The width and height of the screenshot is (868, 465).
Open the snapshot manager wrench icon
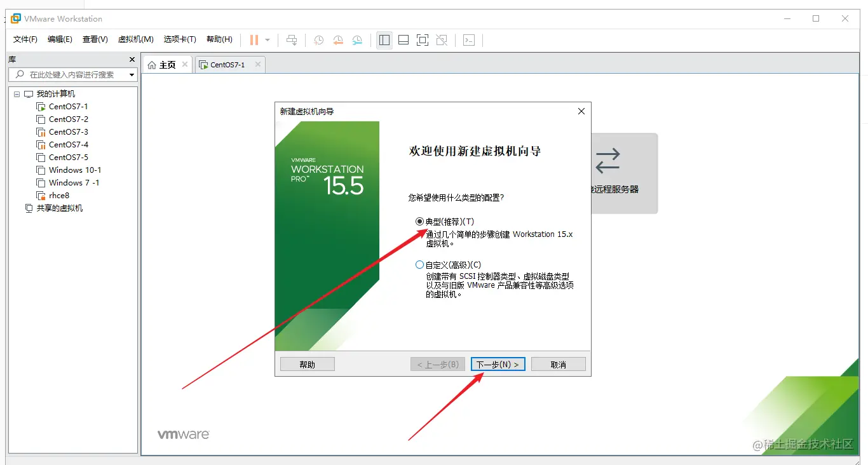pyautogui.click(x=358, y=40)
